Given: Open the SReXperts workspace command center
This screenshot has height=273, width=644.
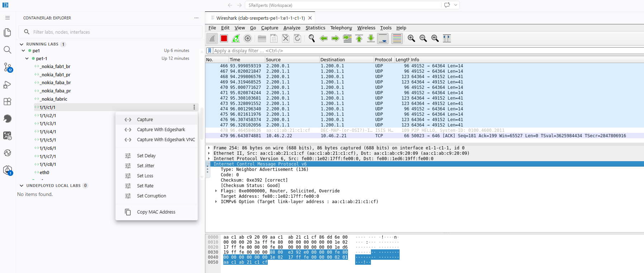Looking at the screenshot, I should point(343,5).
